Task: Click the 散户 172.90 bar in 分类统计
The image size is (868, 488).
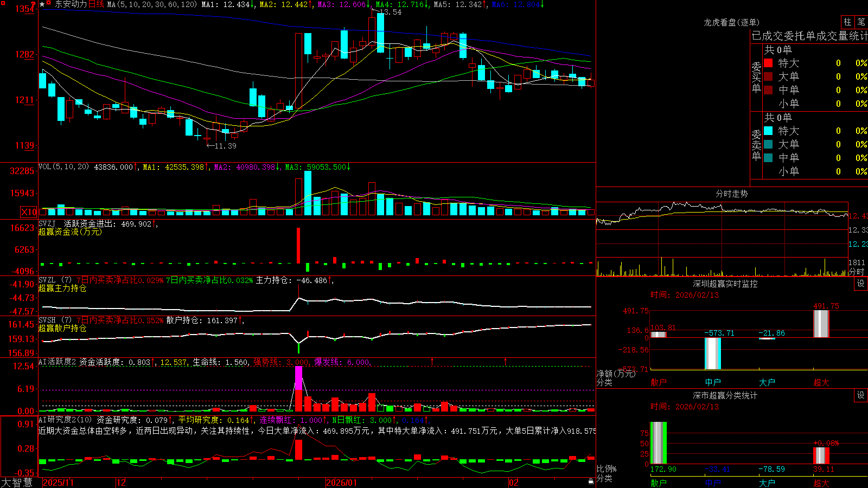Action: 659,442
